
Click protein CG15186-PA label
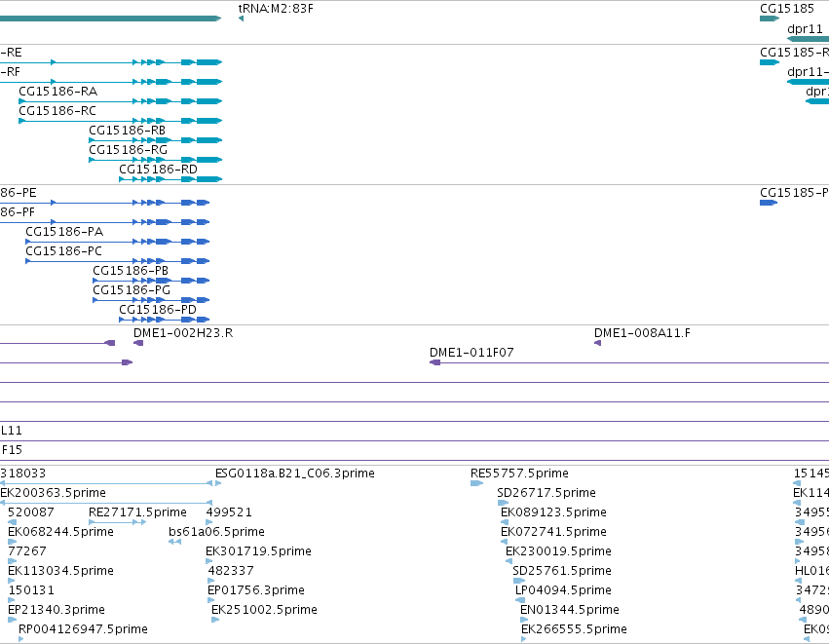(64, 232)
